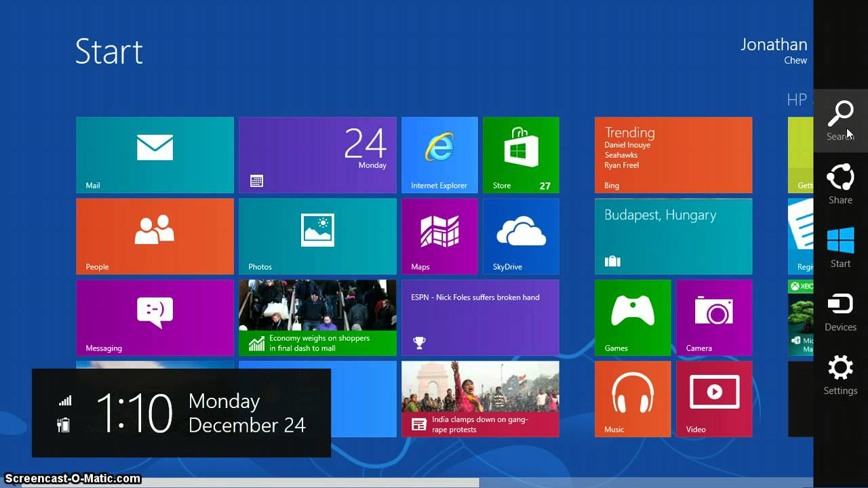
Task: Open the Bing Trending tile
Action: point(673,155)
